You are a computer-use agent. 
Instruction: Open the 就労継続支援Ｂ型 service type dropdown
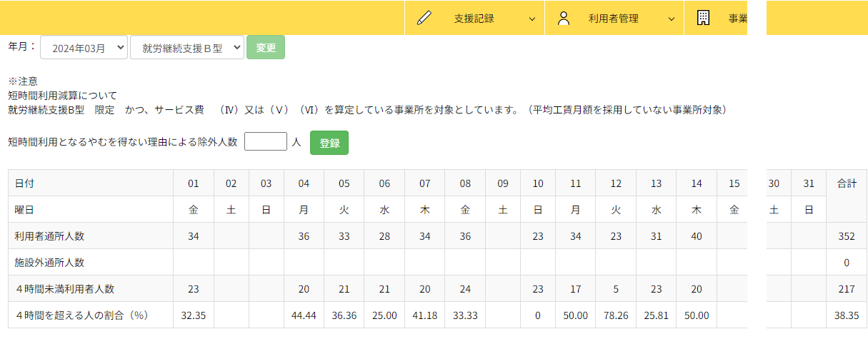coord(187,48)
